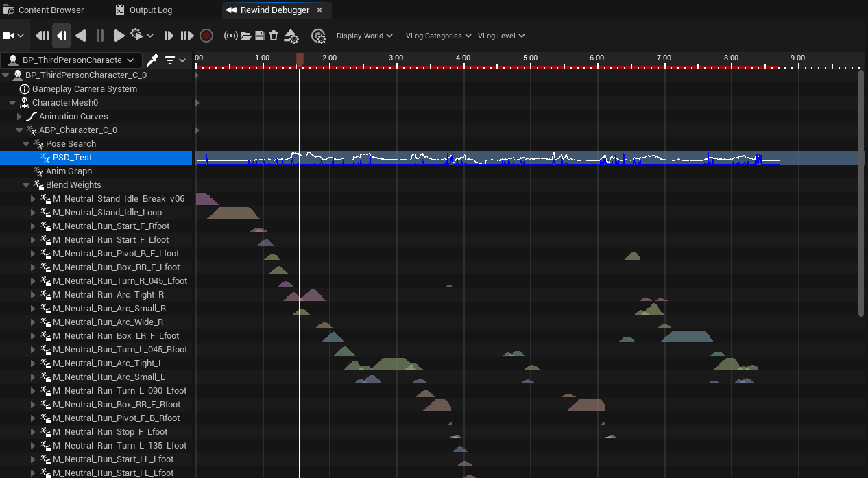Select the Rewind Debugger tab
The width and height of the screenshot is (868, 478).
click(x=275, y=10)
